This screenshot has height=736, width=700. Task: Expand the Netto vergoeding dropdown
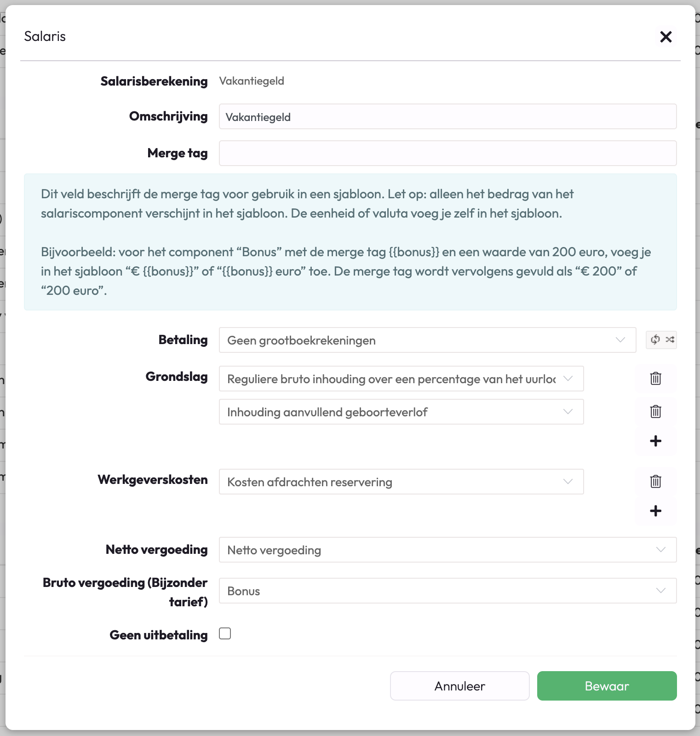447,550
